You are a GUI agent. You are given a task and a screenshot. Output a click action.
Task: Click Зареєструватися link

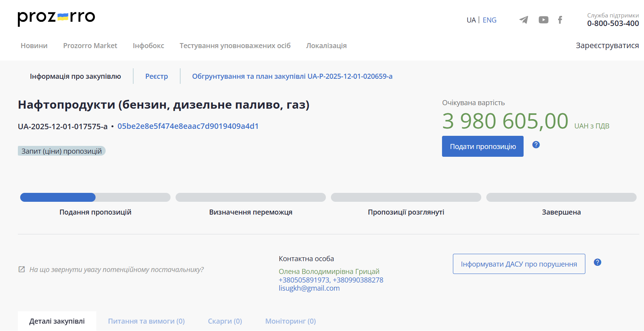607,45
